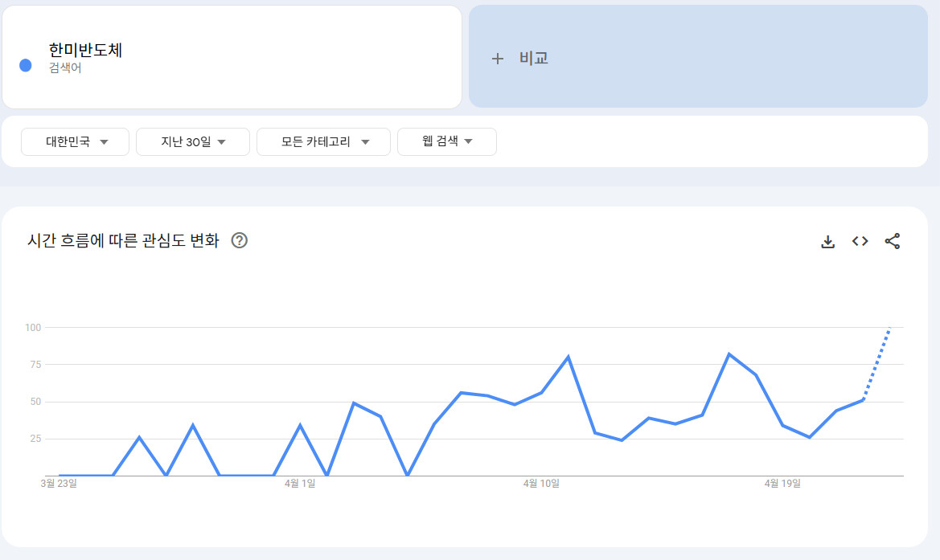Viewport: 940px width, 560px height.
Task: Click the 검색어 label under 한미반도체
Action: [x=65, y=68]
